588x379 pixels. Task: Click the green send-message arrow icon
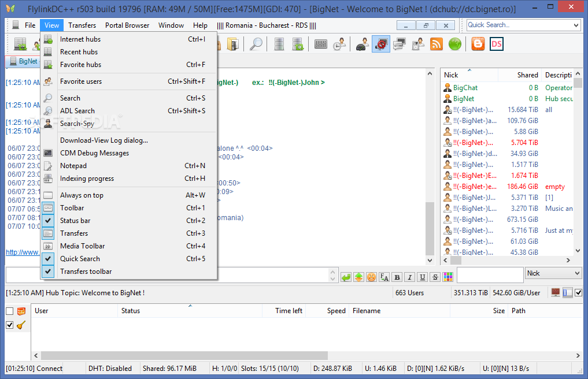tap(346, 277)
